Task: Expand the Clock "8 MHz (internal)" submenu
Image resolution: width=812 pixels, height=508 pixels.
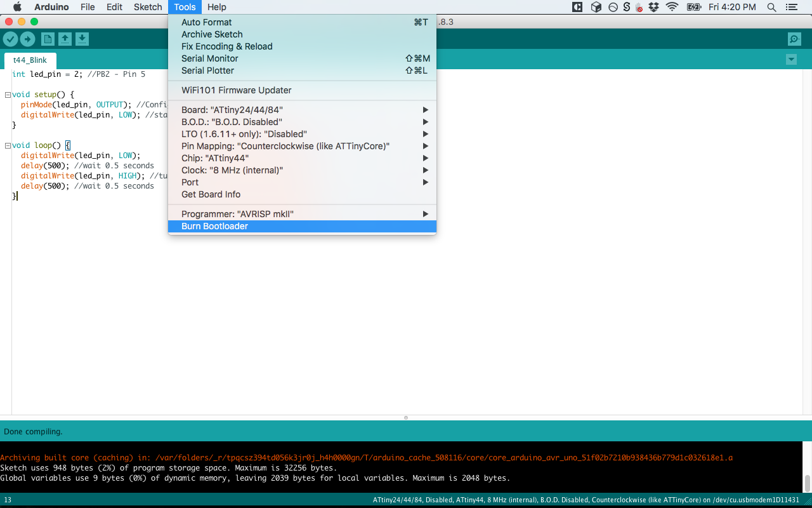Action: click(x=302, y=170)
